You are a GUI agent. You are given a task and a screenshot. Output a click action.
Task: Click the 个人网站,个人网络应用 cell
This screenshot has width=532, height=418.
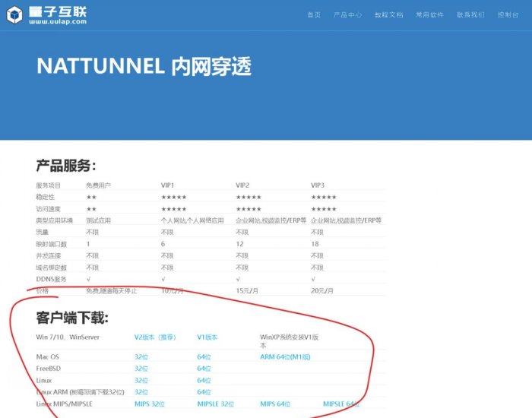tap(192, 220)
